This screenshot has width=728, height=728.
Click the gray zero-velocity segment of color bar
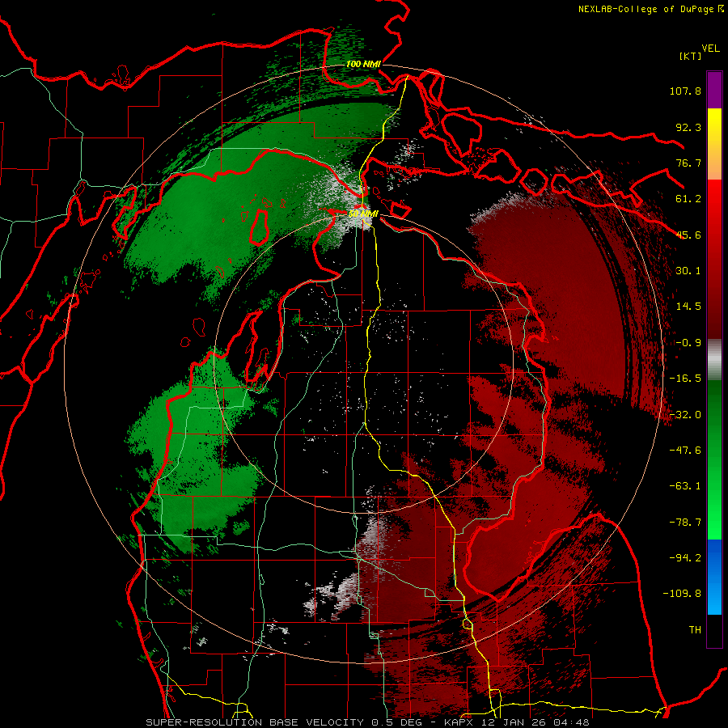[x=714, y=360]
